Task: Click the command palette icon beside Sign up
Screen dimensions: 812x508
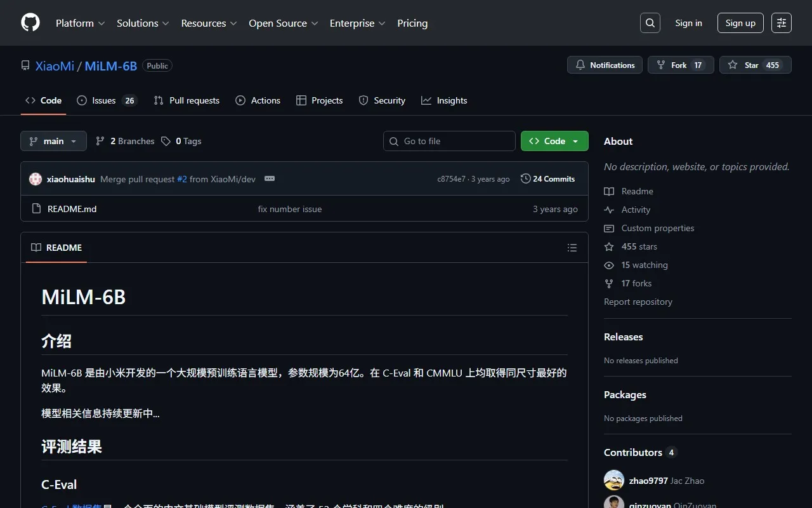Action: [782, 23]
